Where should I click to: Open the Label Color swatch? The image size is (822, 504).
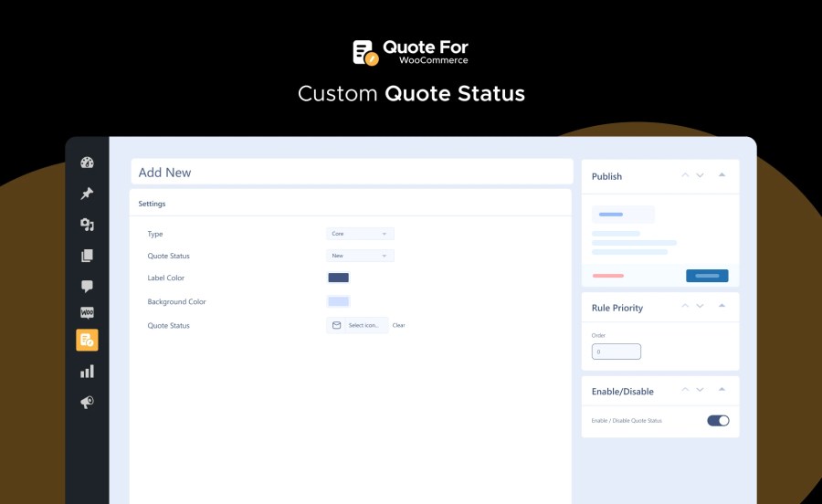(x=338, y=278)
